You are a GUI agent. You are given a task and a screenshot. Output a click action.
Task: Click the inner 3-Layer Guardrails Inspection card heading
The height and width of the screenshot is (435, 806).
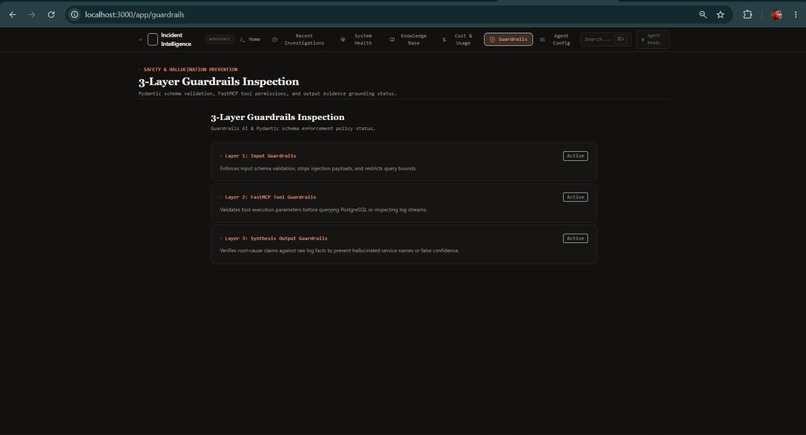(278, 117)
